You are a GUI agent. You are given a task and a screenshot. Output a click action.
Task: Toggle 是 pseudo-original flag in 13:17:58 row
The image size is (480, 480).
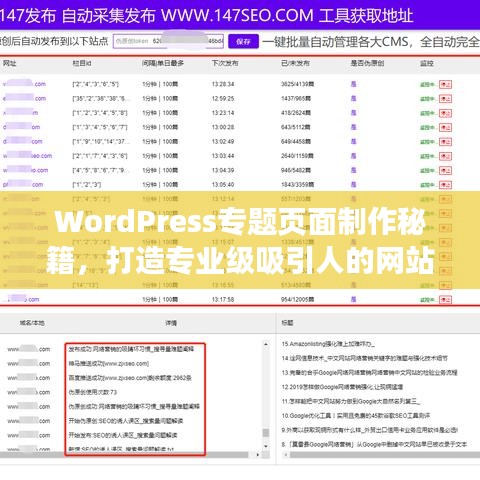353,299
